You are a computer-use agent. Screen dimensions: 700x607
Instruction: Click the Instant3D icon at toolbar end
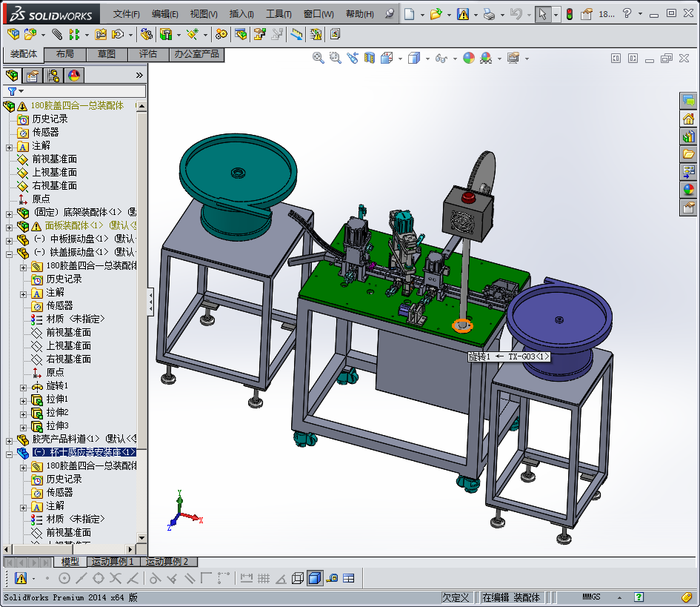pos(335,34)
